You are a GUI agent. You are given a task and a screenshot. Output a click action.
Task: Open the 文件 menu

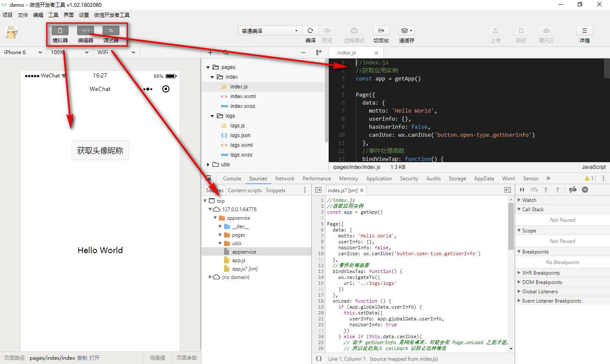click(23, 15)
